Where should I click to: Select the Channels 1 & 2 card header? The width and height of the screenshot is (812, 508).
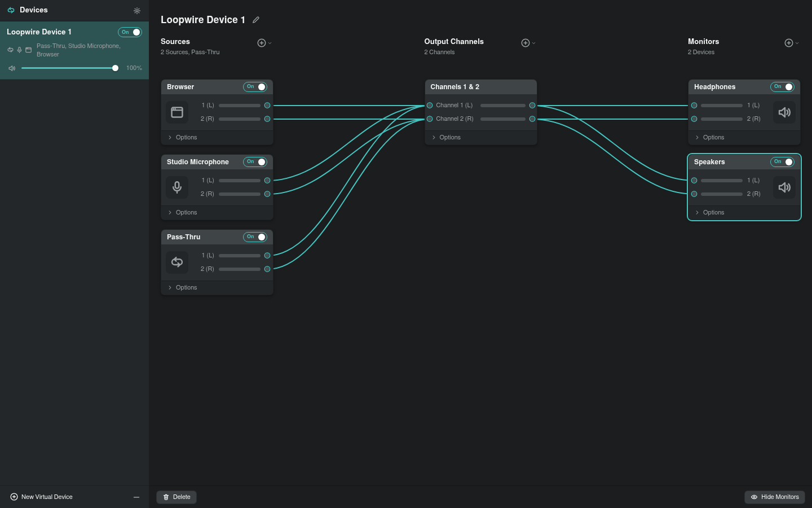coord(480,87)
